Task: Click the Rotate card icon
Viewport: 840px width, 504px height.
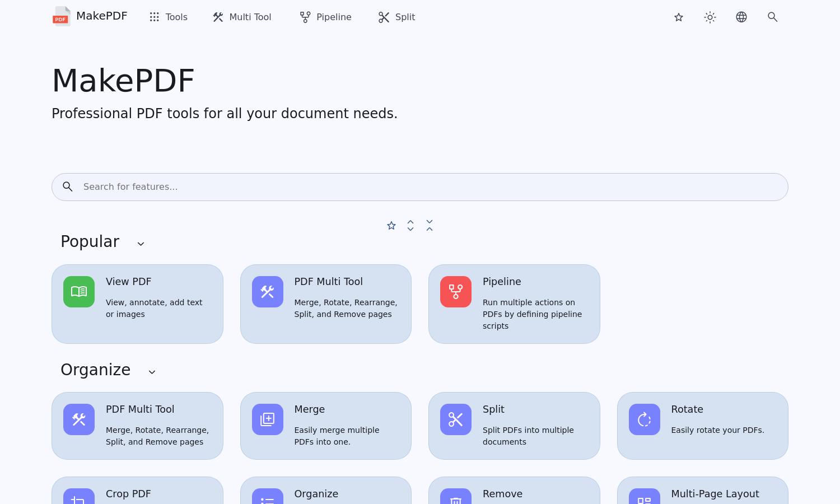Action: 645,419
